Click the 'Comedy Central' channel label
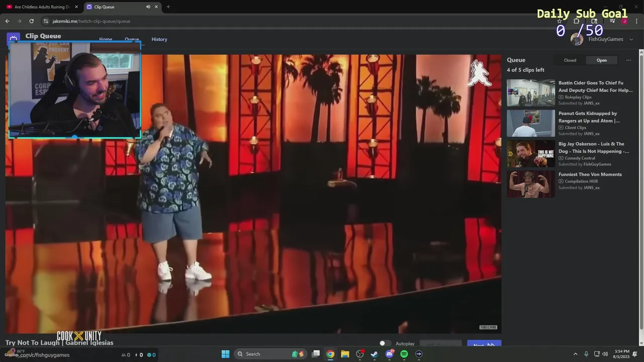Viewport: 644px width, 362px height. (x=580, y=158)
